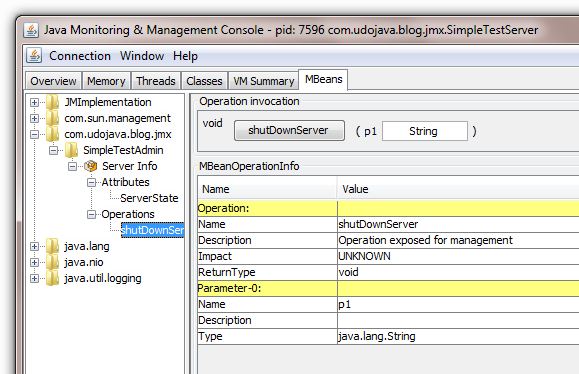Click the void ReturnType value cell

coord(458,272)
